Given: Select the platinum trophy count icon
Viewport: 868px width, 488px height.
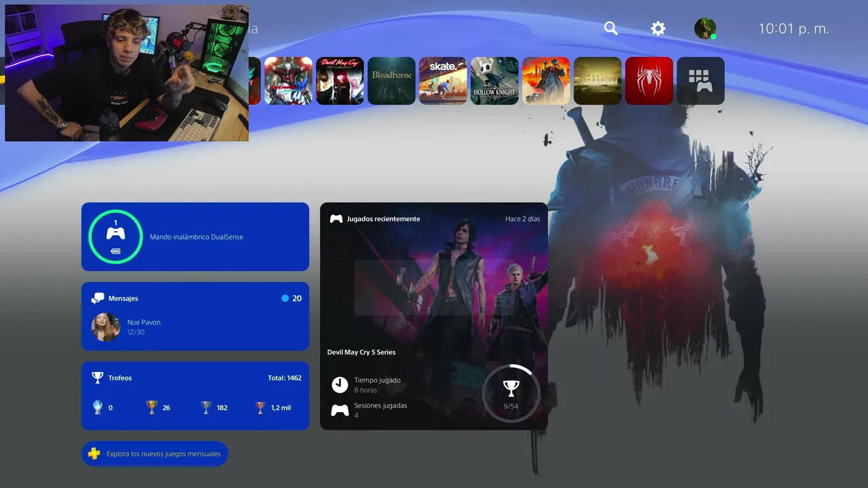Looking at the screenshot, I should click(98, 407).
